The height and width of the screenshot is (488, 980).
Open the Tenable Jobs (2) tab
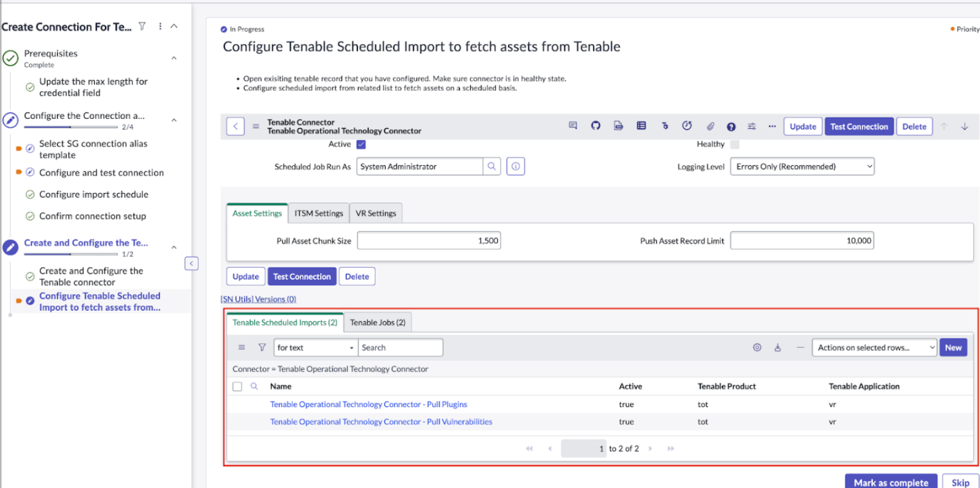pos(378,323)
